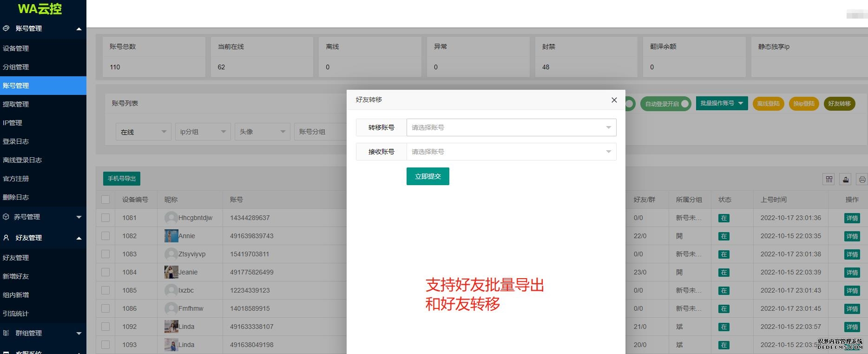This screenshot has width=868, height=354.
Task: Click the 好友管理 person icon
Action: click(6, 238)
